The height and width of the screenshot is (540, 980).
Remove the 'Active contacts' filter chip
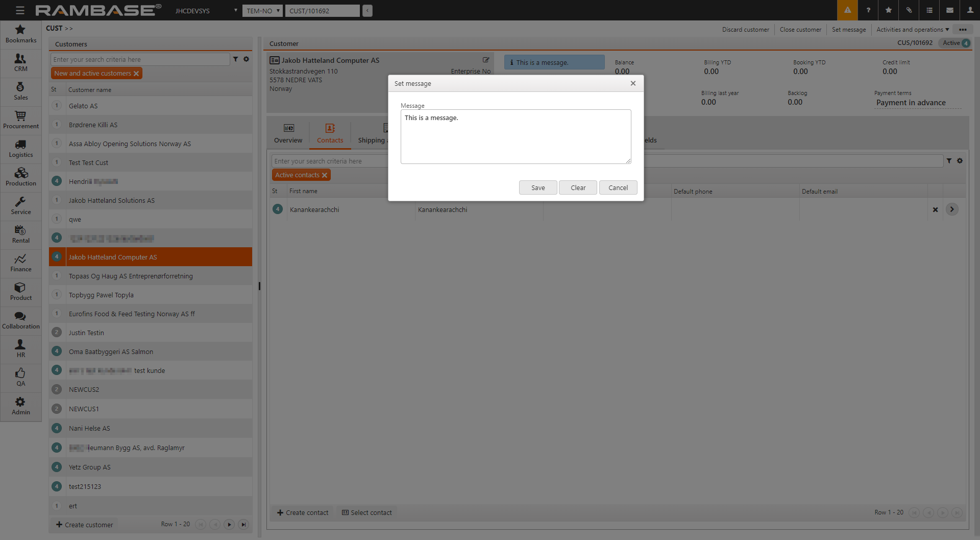[325, 175]
